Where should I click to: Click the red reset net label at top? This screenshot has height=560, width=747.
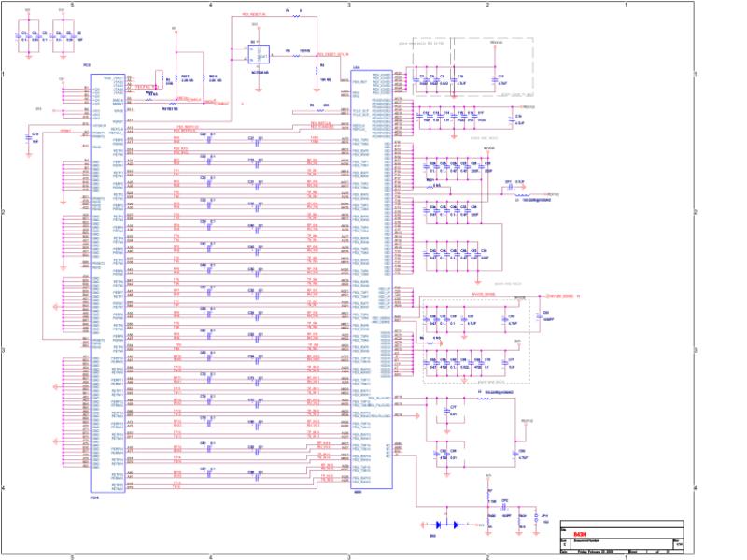tap(254, 14)
